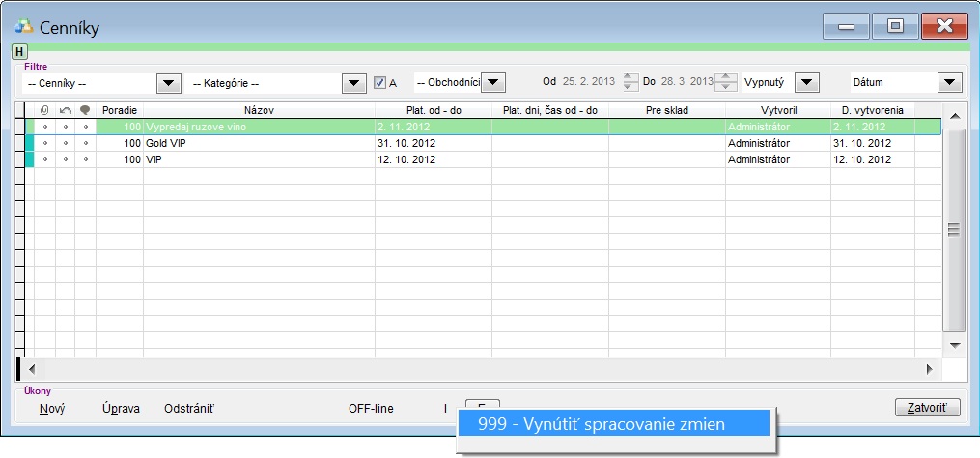Open the Obchodníci dropdown list
The image size is (980, 458).
[x=493, y=83]
